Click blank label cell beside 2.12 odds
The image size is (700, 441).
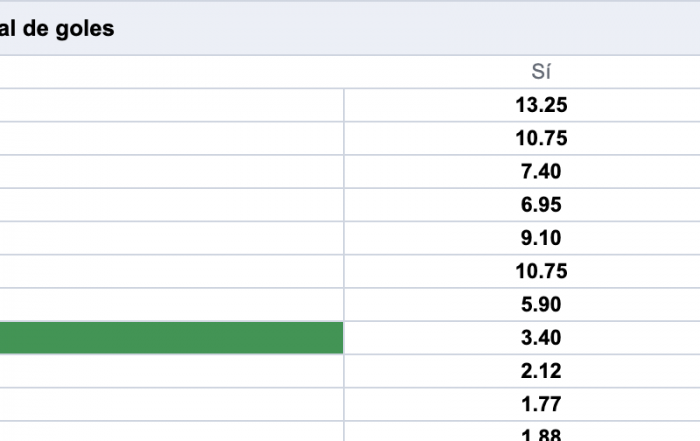pos(171,371)
